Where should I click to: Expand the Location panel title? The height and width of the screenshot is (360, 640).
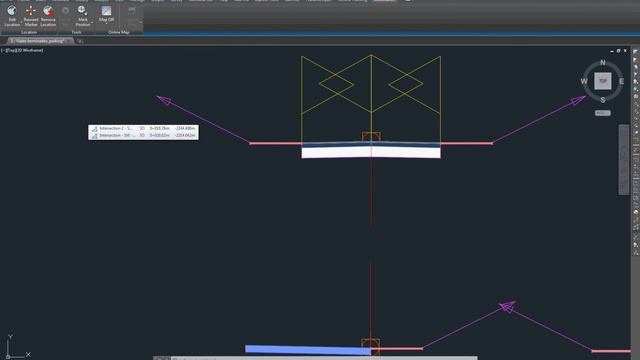click(x=29, y=32)
